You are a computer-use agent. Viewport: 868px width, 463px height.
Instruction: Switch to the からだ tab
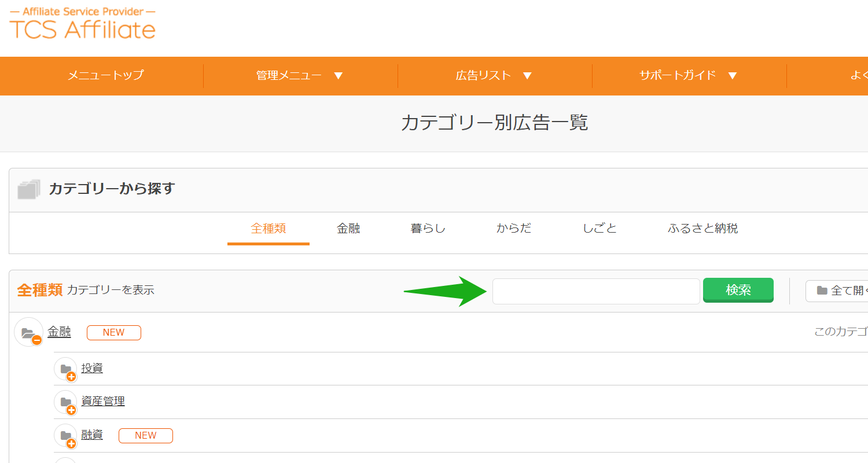point(514,228)
